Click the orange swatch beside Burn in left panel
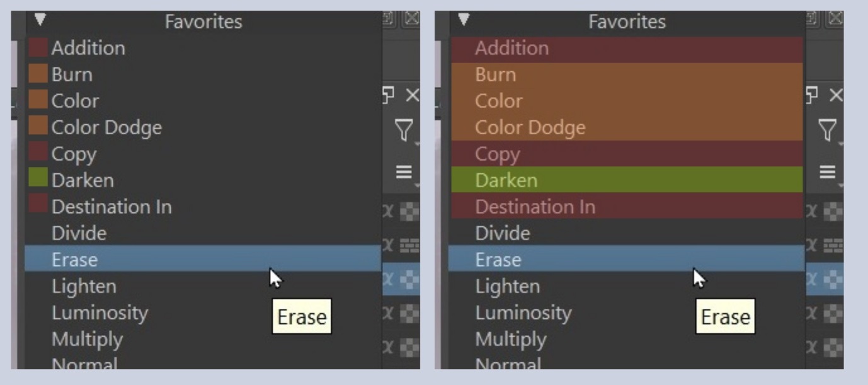The image size is (868, 385). (38, 74)
